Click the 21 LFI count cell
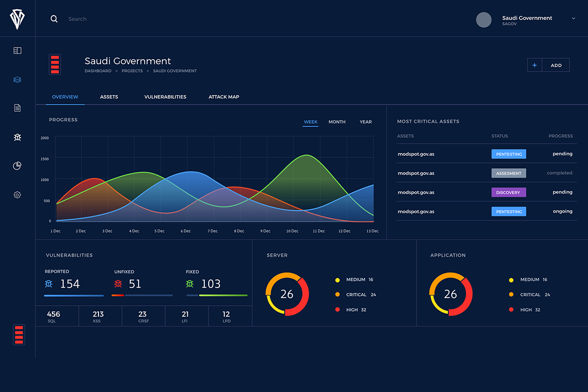588x392 pixels. (187, 317)
